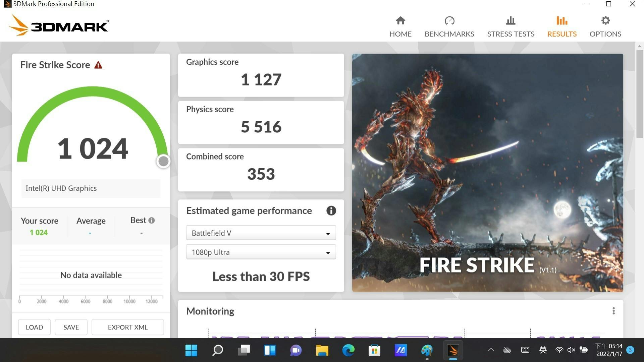
Task: Expand the Battlefield V game dropdown
Action: coord(261,233)
